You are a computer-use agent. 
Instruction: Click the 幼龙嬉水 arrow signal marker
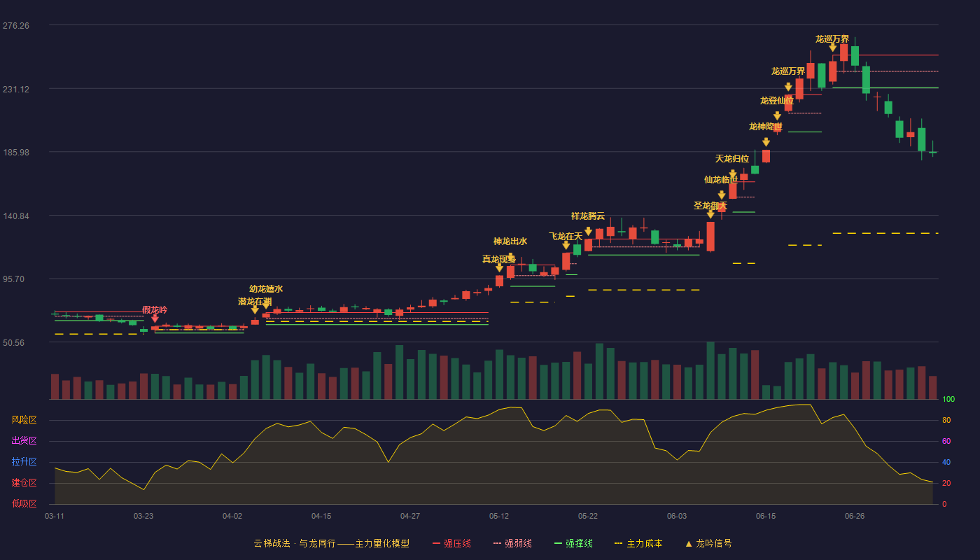click(x=266, y=304)
